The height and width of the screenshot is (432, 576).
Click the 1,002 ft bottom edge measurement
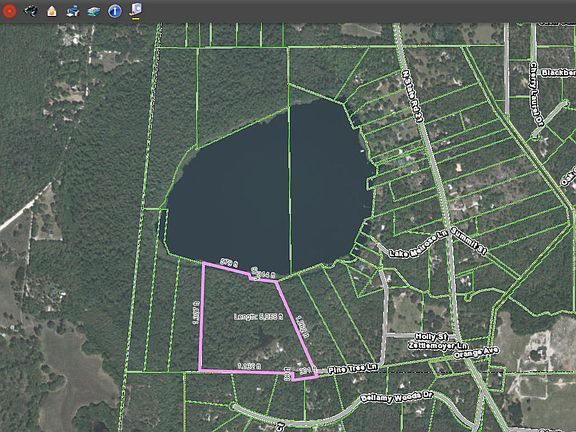(x=249, y=366)
